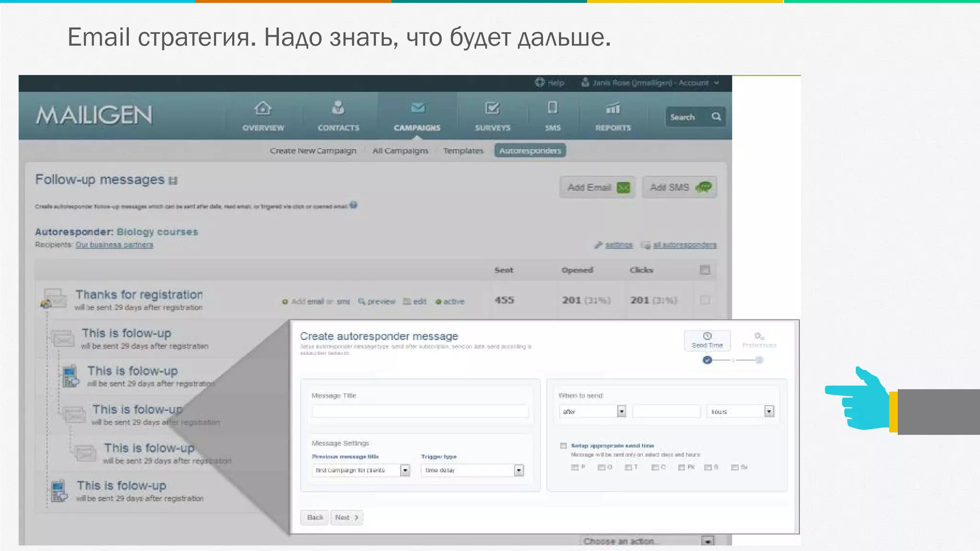This screenshot has height=551, width=980.
Task: Click preview magnifier icon in Thanks row
Action: click(x=362, y=301)
